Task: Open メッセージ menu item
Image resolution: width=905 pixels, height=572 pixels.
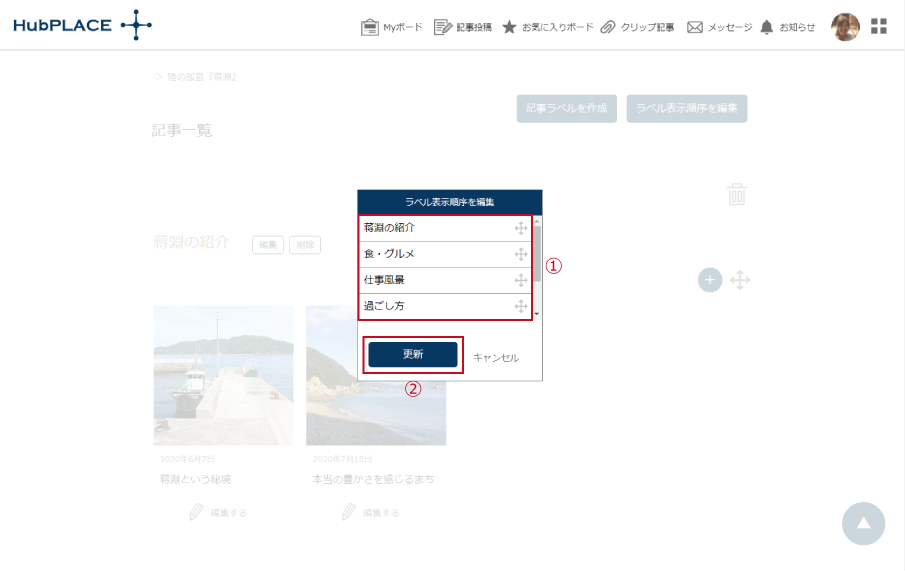Action: pos(730,27)
